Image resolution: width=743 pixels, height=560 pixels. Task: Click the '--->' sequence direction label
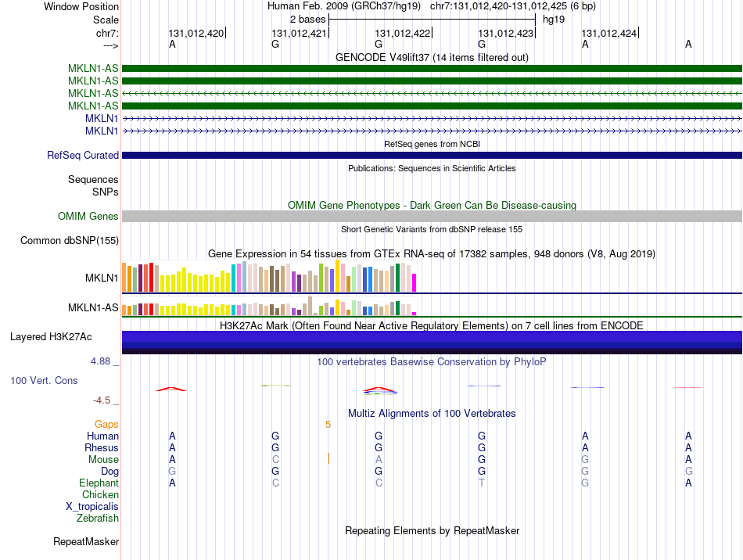[x=110, y=45]
